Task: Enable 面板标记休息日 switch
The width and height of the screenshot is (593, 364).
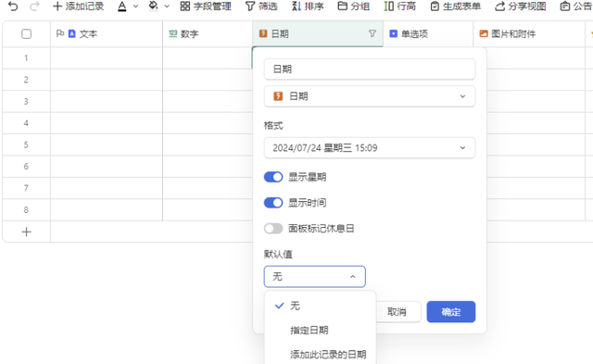Action: 273,228
